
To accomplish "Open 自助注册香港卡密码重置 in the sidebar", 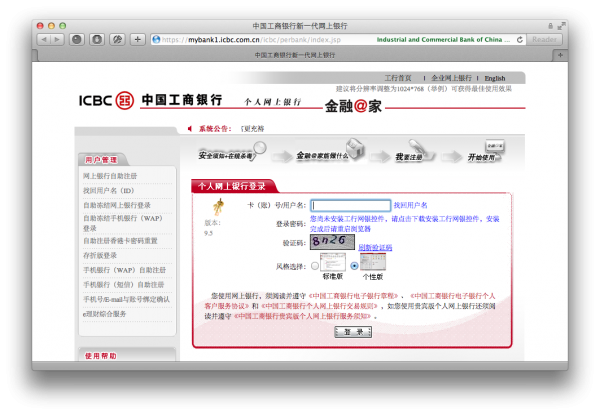I will 121,241.
